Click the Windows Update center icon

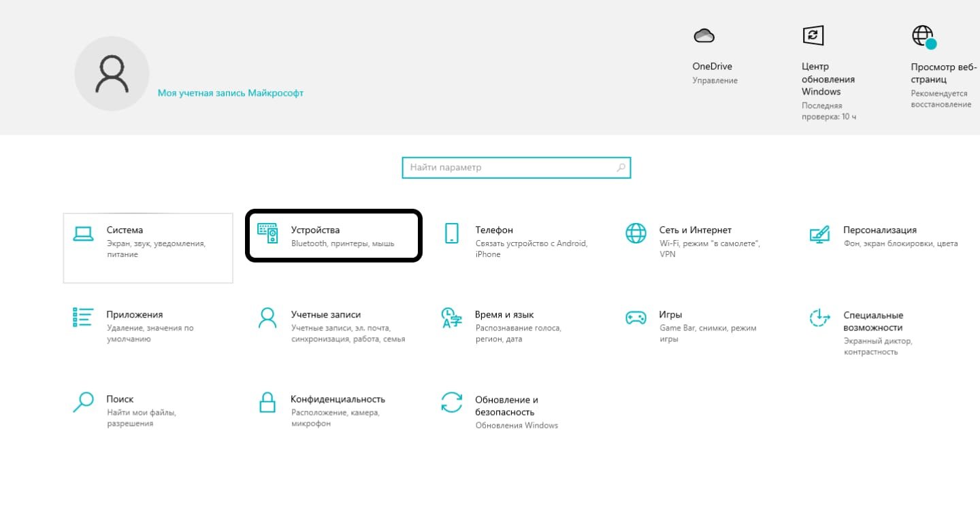pyautogui.click(x=813, y=35)
